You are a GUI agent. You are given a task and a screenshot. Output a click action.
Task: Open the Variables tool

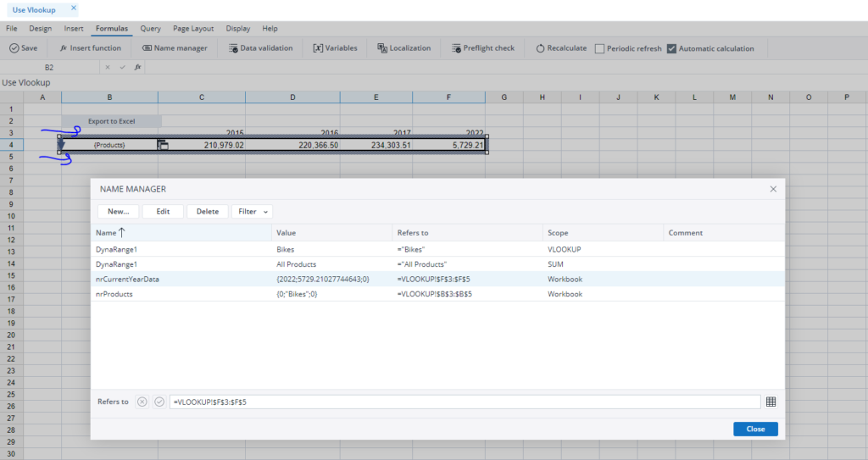pyautogui.click(x=336, y=48)
